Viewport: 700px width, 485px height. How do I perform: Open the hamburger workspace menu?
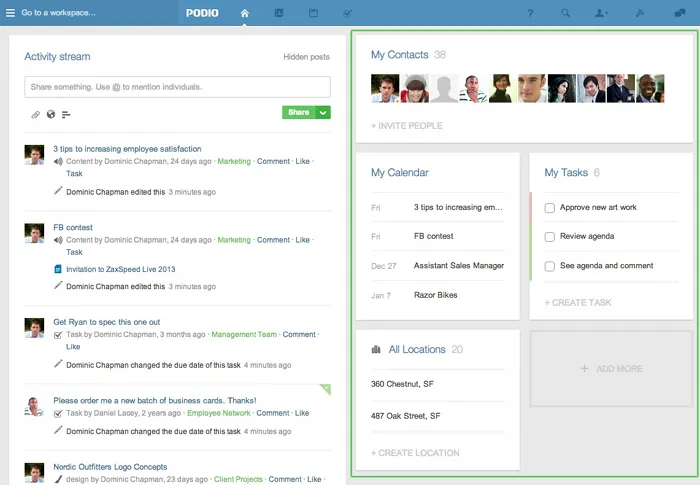[10, 13]
